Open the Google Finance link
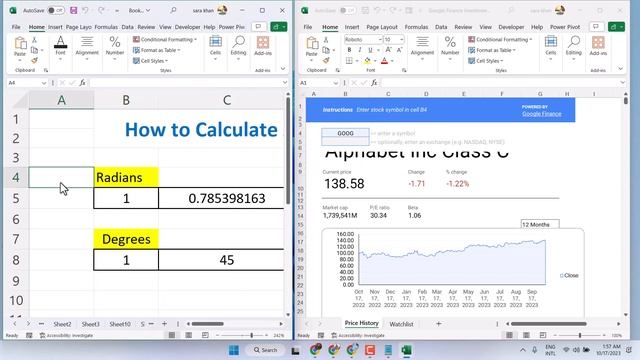The image size is (640, 360). (x=541, y=114)
